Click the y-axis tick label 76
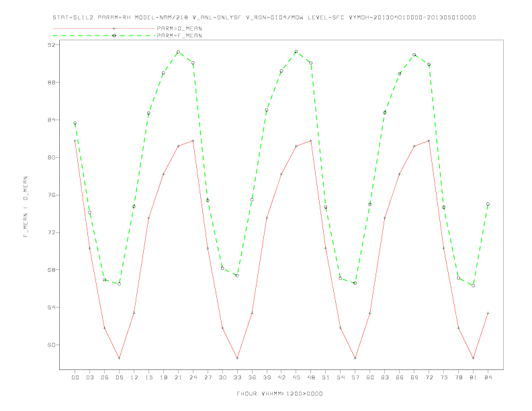 point(51,195)
